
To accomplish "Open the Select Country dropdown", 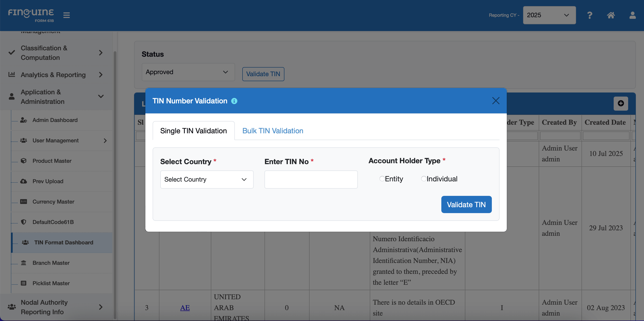I will [207, 179].
